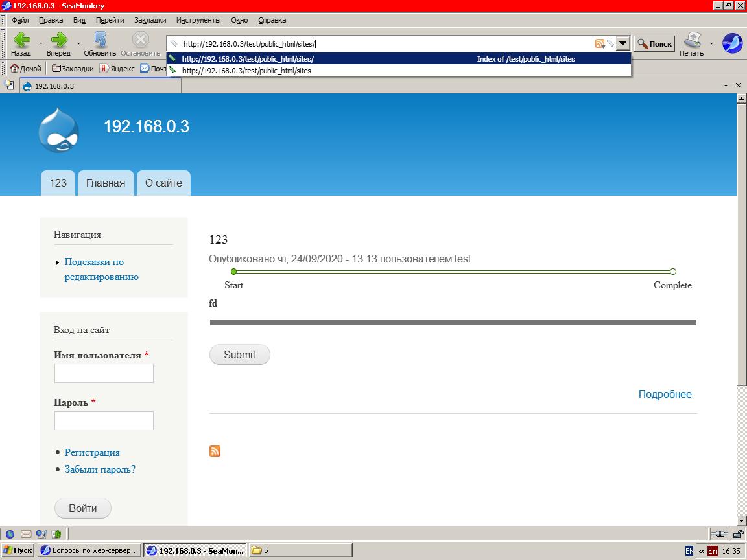The image size is (747, 560).
Task: Open the back history dropdown next to Назад
Action: click(x=41, y=44)
